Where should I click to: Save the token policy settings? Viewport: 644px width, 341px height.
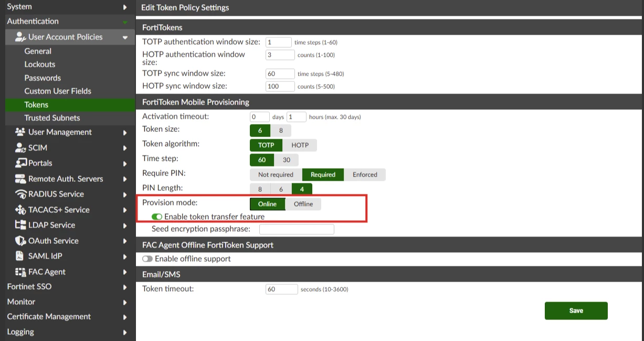pyautogui.click(x=576, y=311)
